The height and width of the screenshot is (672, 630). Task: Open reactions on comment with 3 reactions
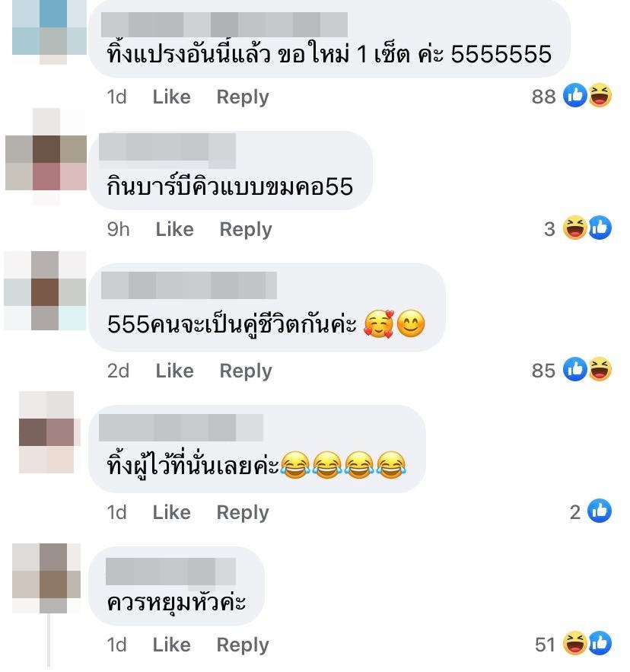click(x=577, y=228)
